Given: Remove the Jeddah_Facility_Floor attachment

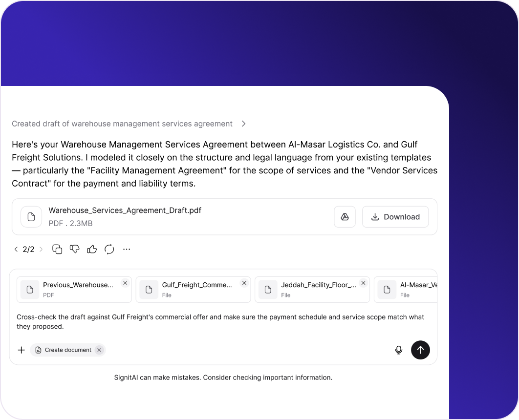Looking at the screenshot, I should click(363, 283).
